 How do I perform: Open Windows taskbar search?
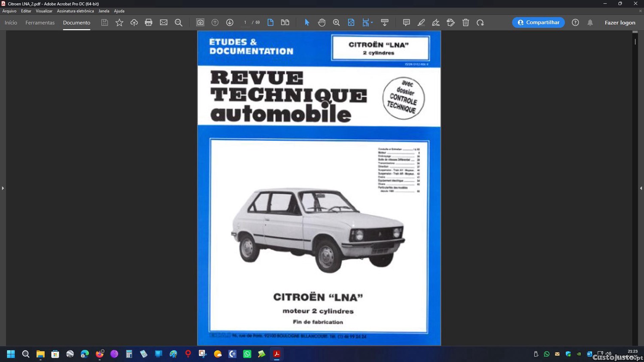click(26, 354)
